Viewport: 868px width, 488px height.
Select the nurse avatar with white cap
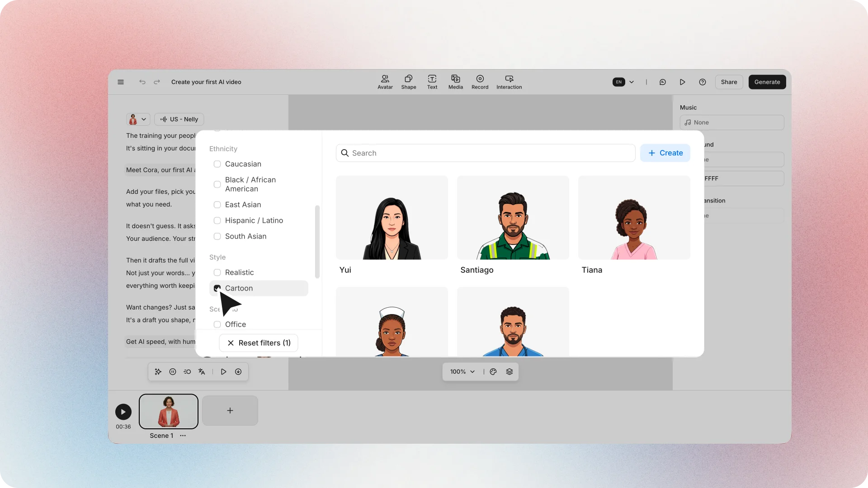(x=392, y=322)
